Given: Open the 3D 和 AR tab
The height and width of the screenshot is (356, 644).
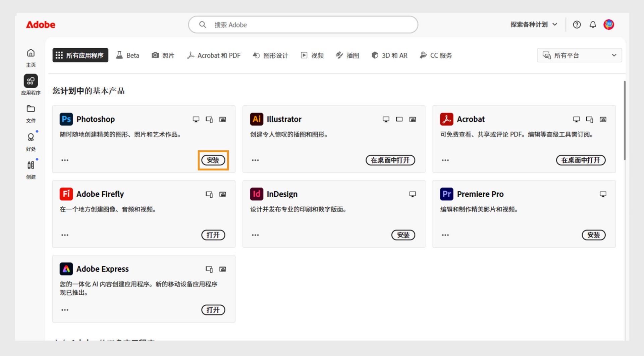Looking at the screenshot, I should pos(389,55).
